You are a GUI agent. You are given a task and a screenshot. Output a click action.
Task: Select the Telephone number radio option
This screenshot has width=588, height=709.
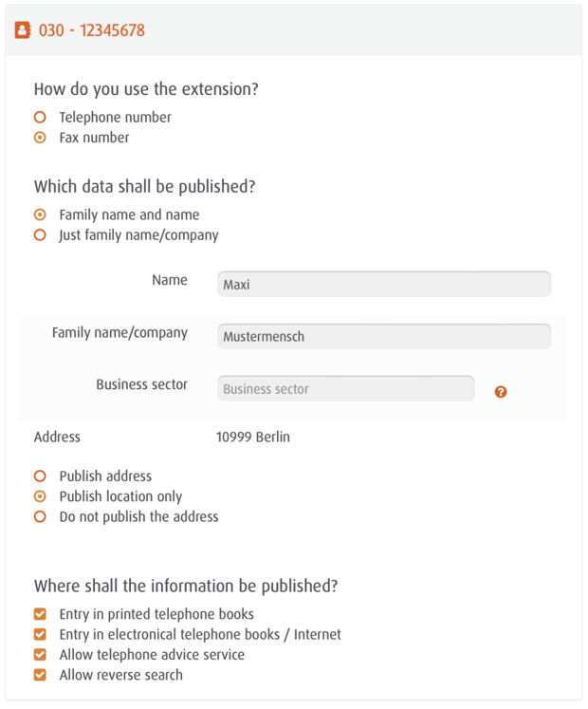pos(40,118)
